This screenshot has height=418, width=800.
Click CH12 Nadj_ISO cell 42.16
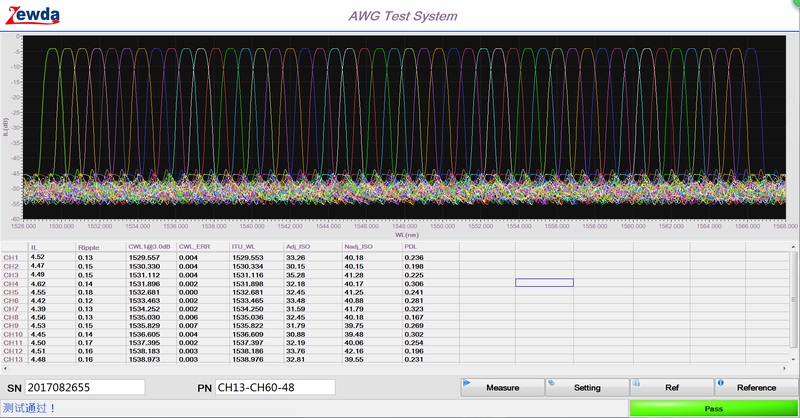(354, 351)
